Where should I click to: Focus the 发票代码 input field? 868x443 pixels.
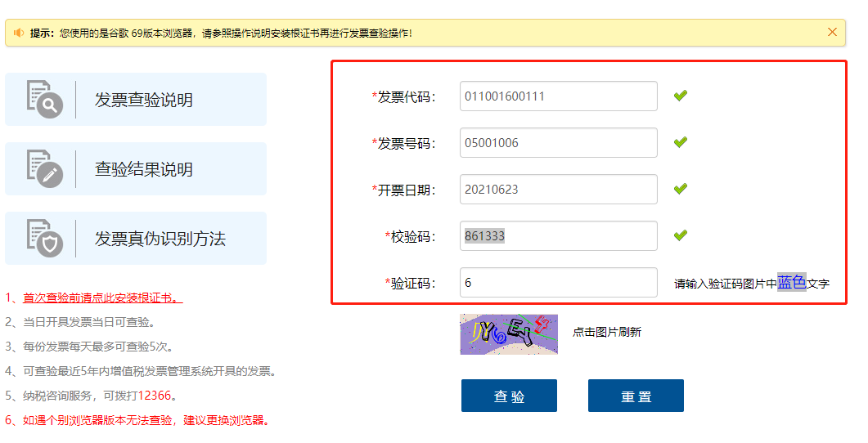558,96
